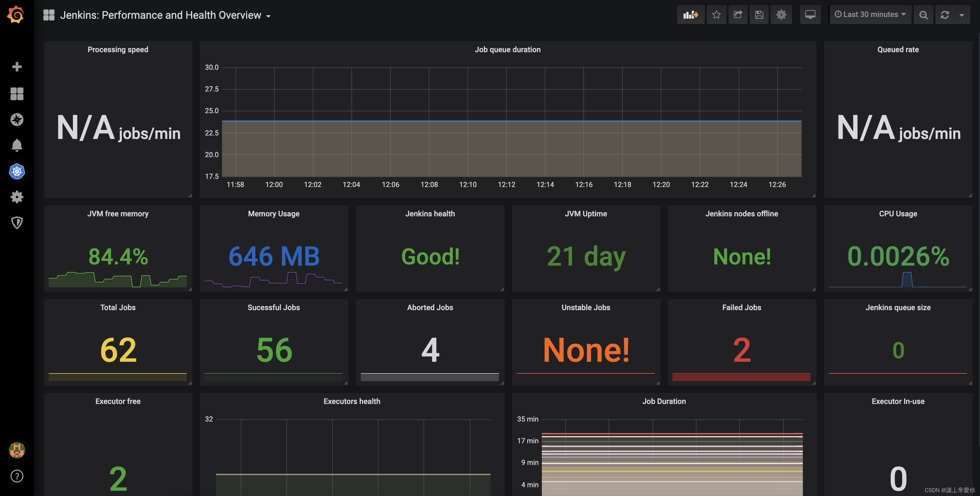Click the Grafana logo home icon
Screen dimensions: 980x496
click(16, 15)
